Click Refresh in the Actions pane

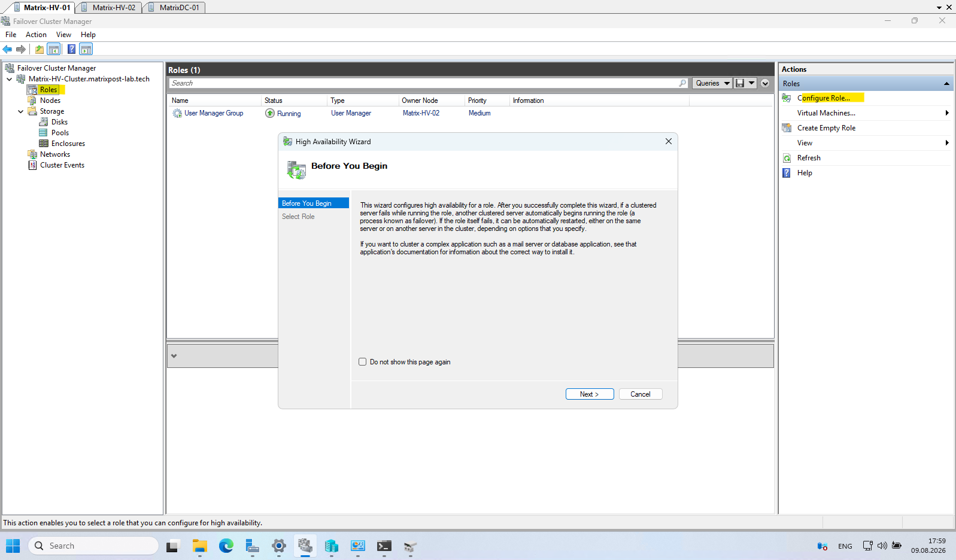(x=809, y=158)
